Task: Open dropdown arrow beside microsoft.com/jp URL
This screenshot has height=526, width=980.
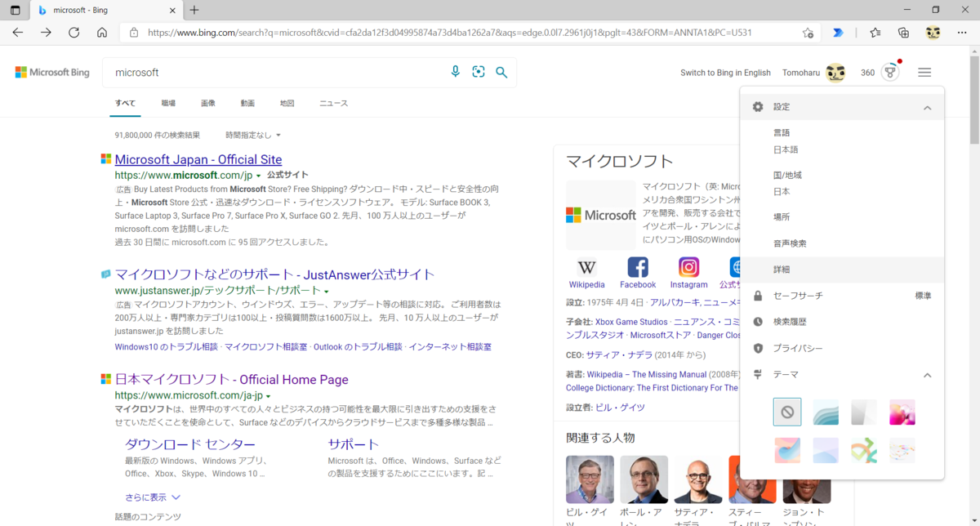Action: coord(259,176)
